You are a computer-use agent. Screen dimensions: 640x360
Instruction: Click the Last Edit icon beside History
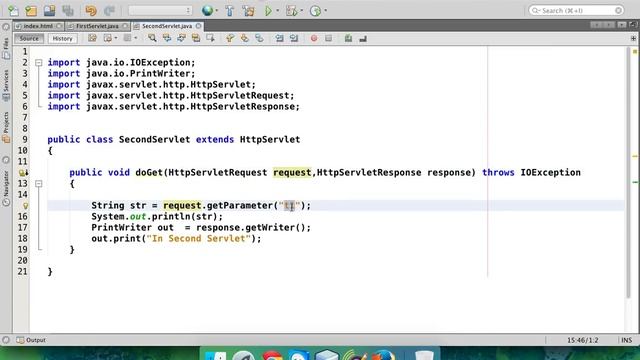coord(92,38)
